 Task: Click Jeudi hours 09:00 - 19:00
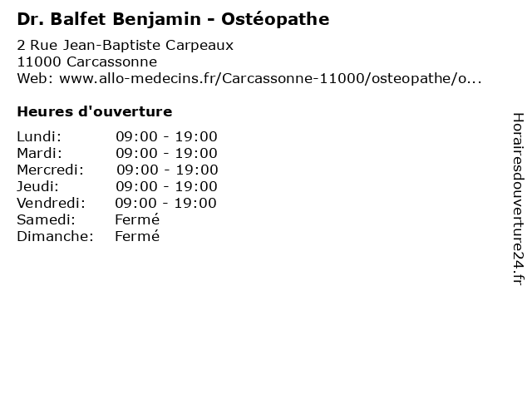click(166, 186)
